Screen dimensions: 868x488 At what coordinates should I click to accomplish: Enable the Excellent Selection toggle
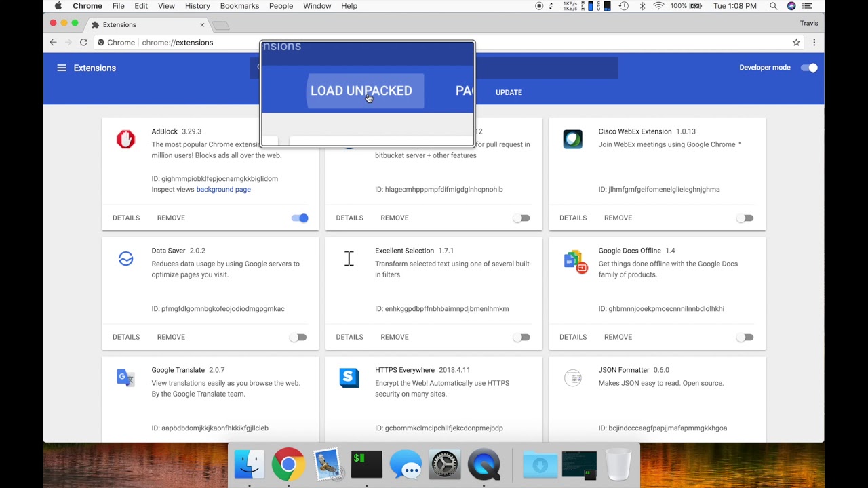[521, 337]
